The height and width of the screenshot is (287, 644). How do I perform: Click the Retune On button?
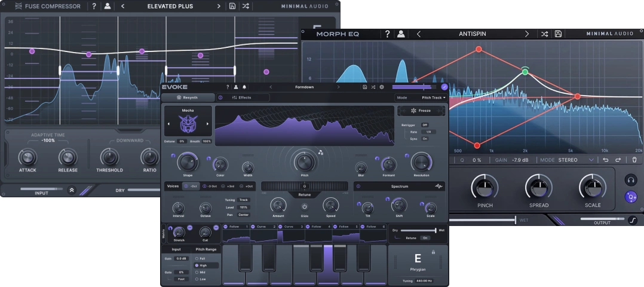click(x=425, y=238)
